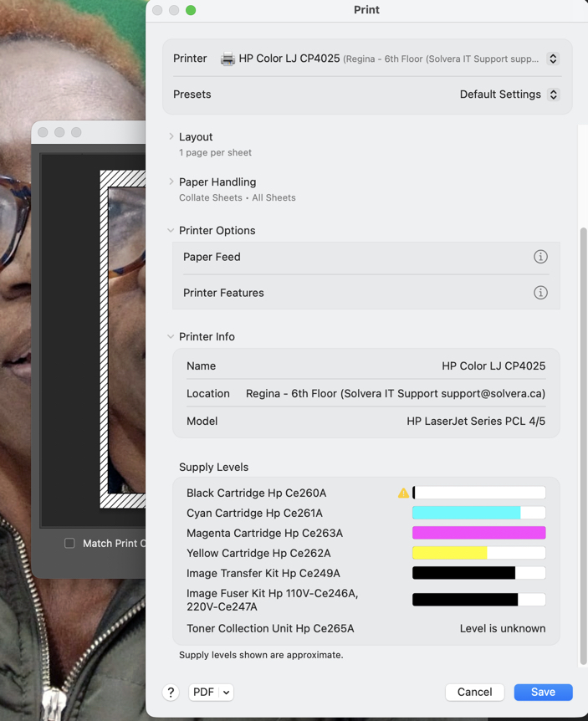Click the 'Toner Collection Unit Hp Ce265A' label
This screenshot has height=721, width=588.
[270, 629]
